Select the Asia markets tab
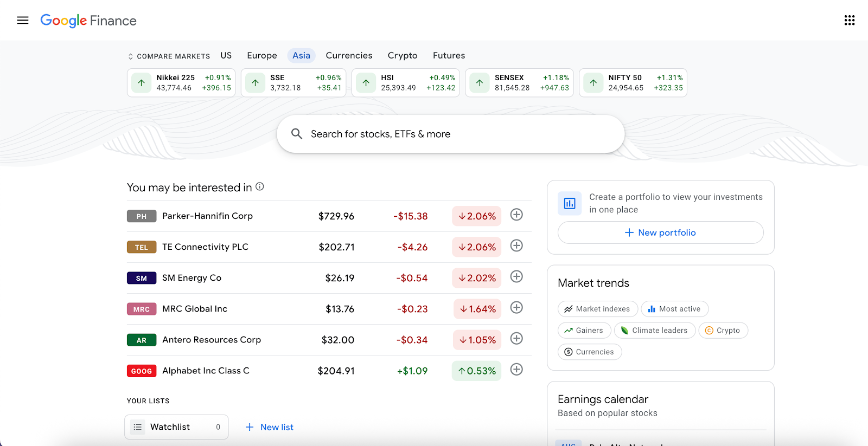 [x=301, y=55]
